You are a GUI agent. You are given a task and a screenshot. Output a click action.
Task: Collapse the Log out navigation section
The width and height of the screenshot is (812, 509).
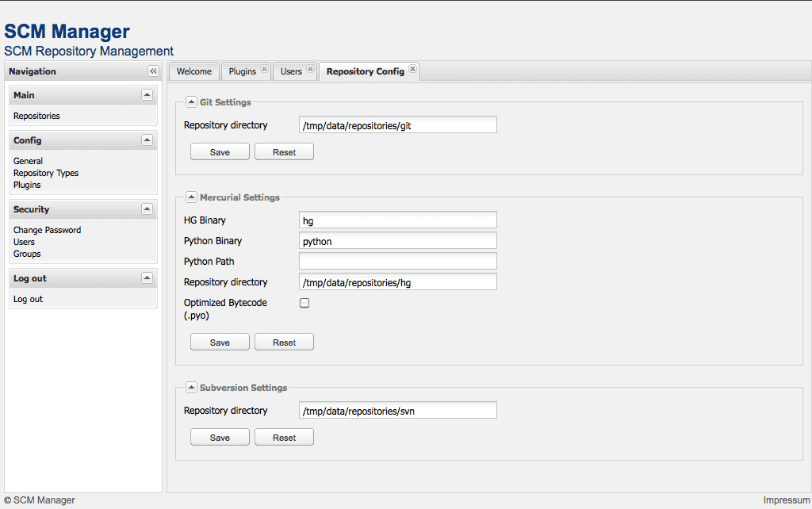pyautogui.click(x=147, y=277)
